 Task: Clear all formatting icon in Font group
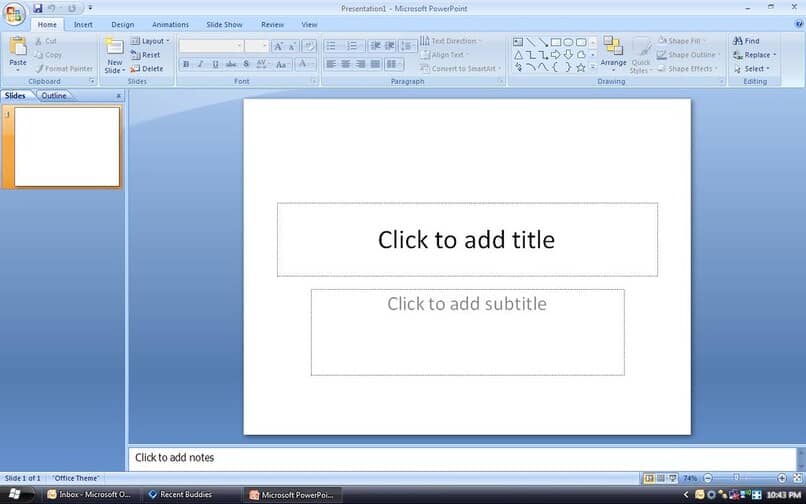pyautogui.click(x=309, y=47)
